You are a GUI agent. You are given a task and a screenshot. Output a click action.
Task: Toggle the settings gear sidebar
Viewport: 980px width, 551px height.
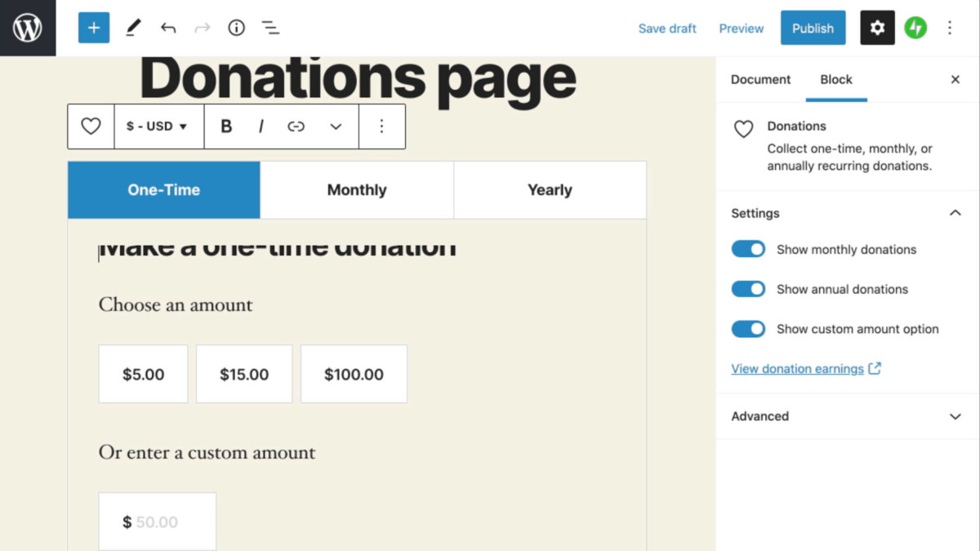877,28
